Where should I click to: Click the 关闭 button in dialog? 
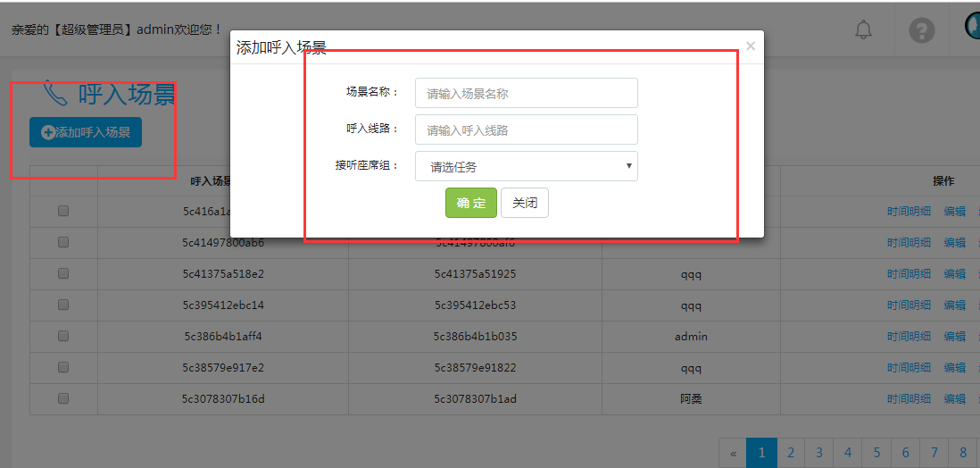coord(525,203)
